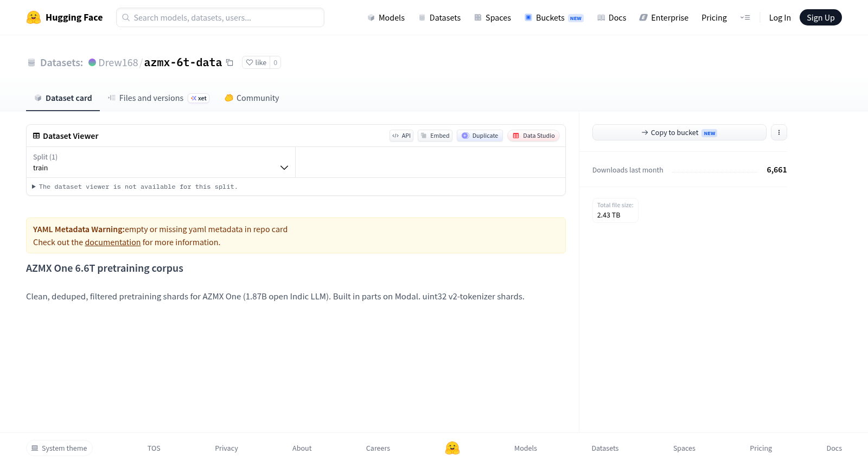Screen dimensions: 868x467
Task: Open the Docs footer link
Action: (834, 448)
